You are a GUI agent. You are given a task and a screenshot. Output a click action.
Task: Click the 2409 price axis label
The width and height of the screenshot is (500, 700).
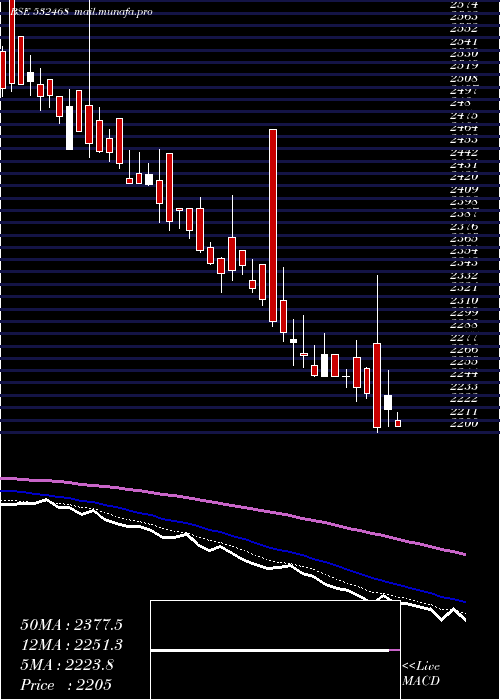(x=464, y=189)
